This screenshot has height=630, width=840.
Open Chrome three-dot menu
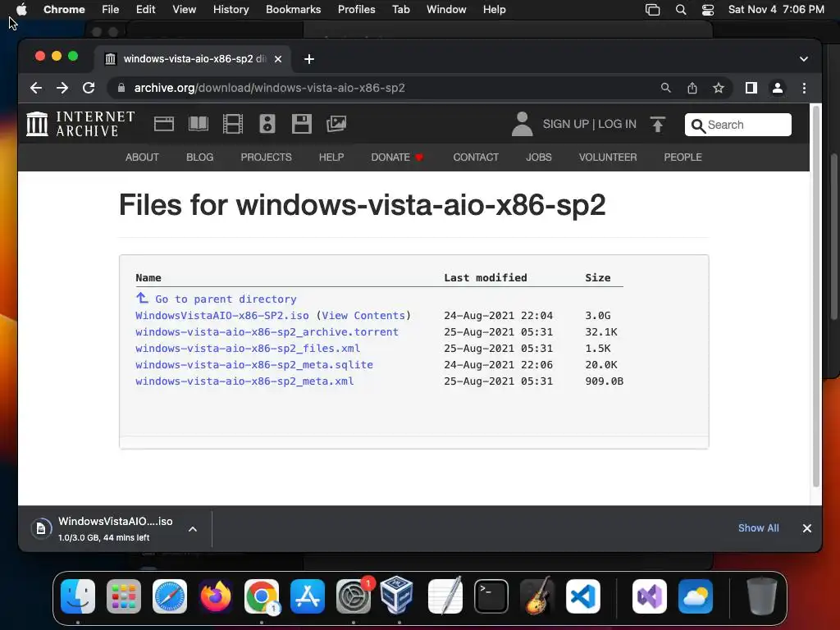[804, 88]
